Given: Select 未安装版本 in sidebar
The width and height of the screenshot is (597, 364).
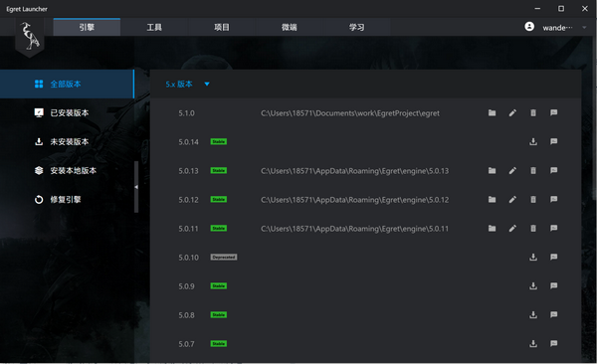Looking at the screenshot, I should [x=67, y=141].
